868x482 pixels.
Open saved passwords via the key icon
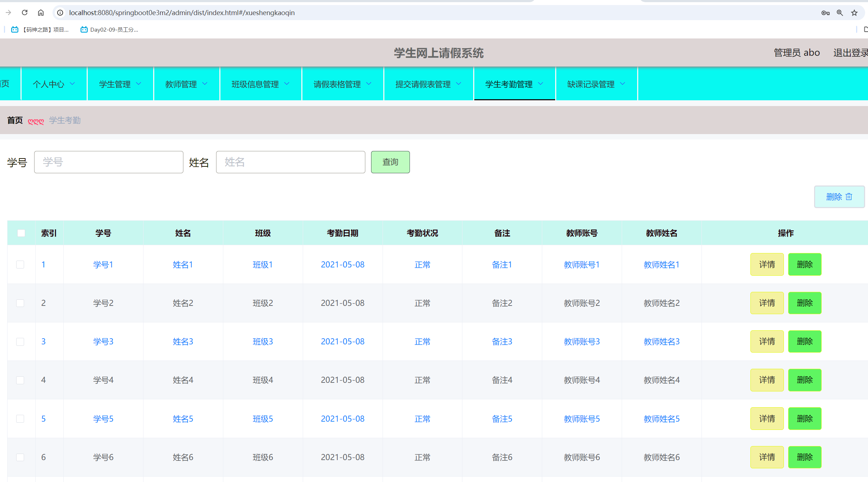(x=826, y=13)
